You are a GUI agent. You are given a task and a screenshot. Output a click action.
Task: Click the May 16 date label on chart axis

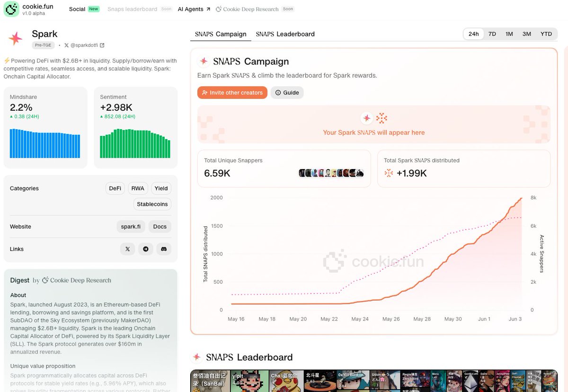point(236,319)
